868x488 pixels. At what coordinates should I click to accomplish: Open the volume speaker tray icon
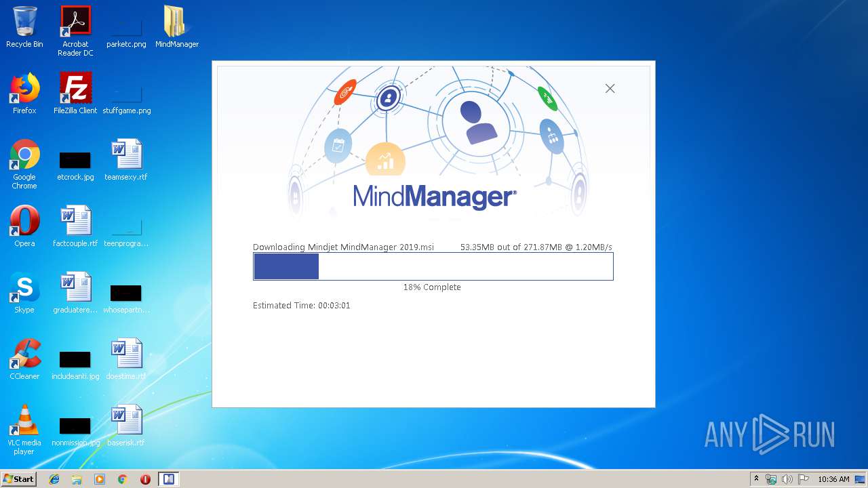pyautogui.click(x=787, y=479)
